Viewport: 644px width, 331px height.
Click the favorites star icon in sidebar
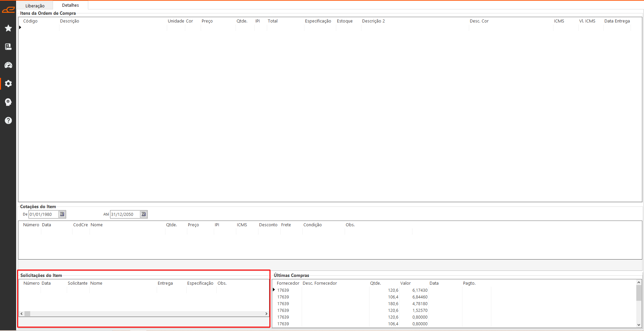[x=8, y=28]
